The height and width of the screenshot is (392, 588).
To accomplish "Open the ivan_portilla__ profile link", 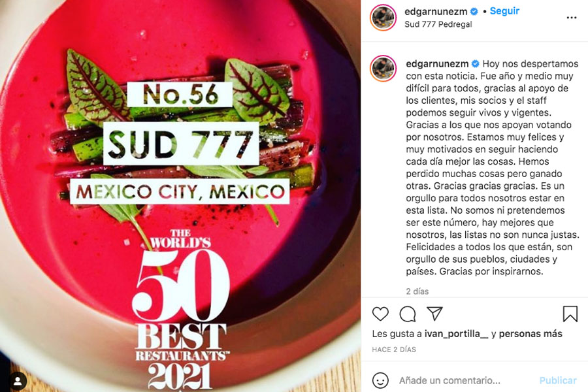I will coord(457,333).
